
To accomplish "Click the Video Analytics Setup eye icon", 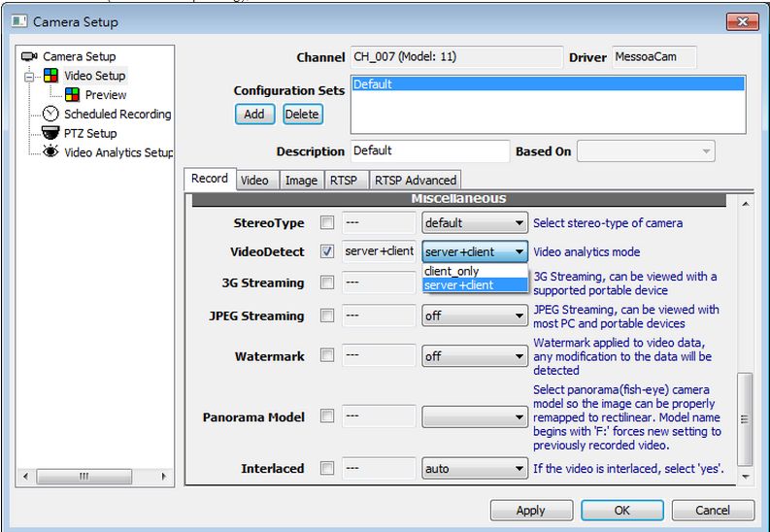I will pos(50,151).
